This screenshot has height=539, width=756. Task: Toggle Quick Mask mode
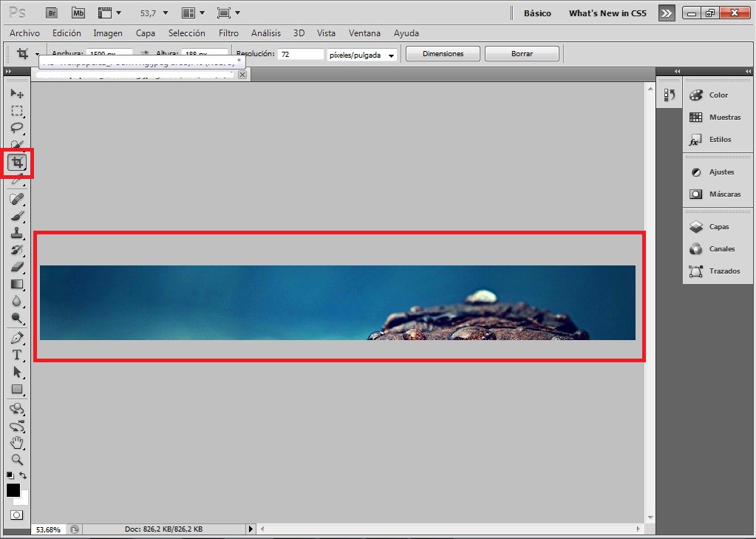pos(16,515)
